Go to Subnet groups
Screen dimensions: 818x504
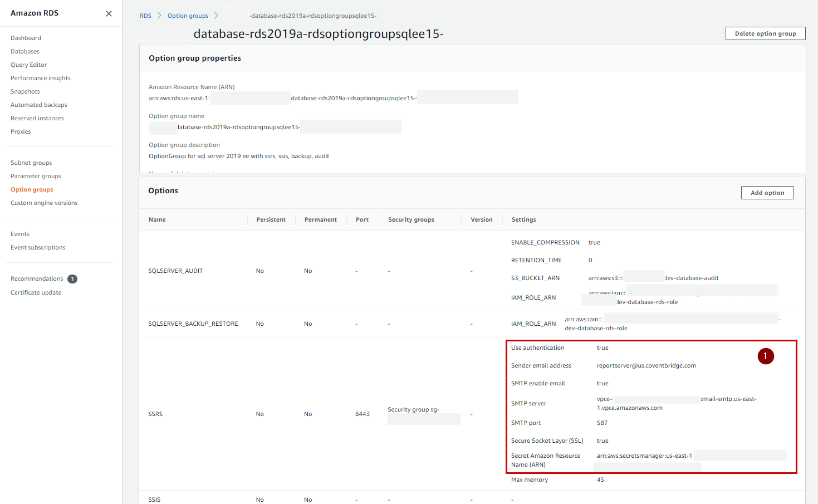click(x=31, y=162)
